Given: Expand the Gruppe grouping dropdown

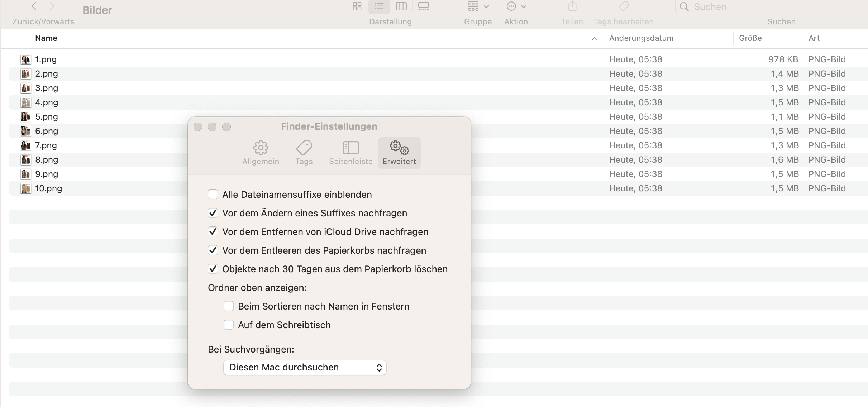Looking at the screenshot, I should (x=478, y=6).
